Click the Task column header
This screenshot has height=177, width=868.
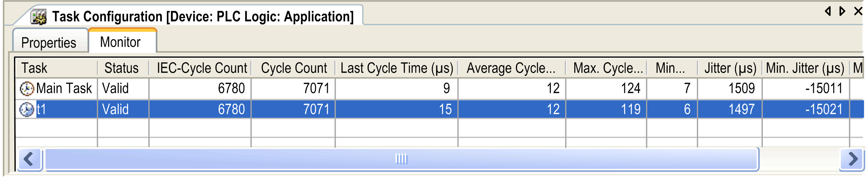34,68
